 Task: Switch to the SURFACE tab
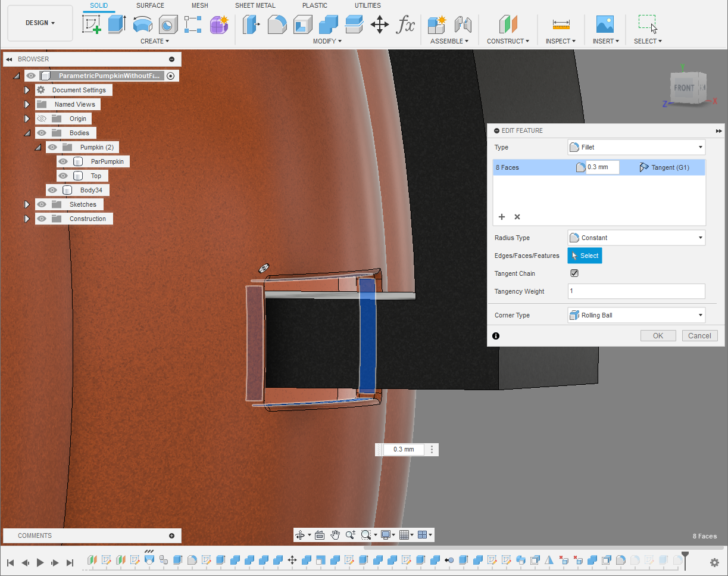tap(150, 5)
